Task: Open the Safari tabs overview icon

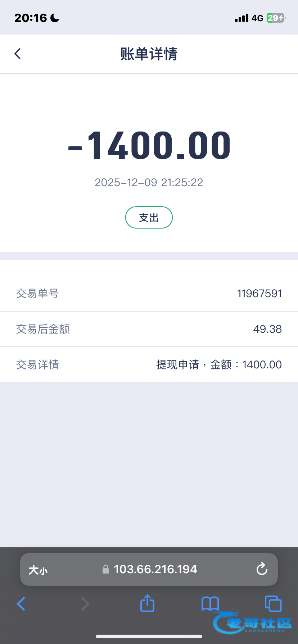Action: click(273, 603)
